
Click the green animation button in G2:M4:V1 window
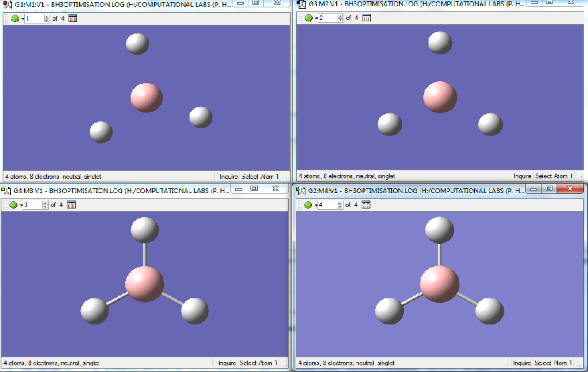(308, 204)
